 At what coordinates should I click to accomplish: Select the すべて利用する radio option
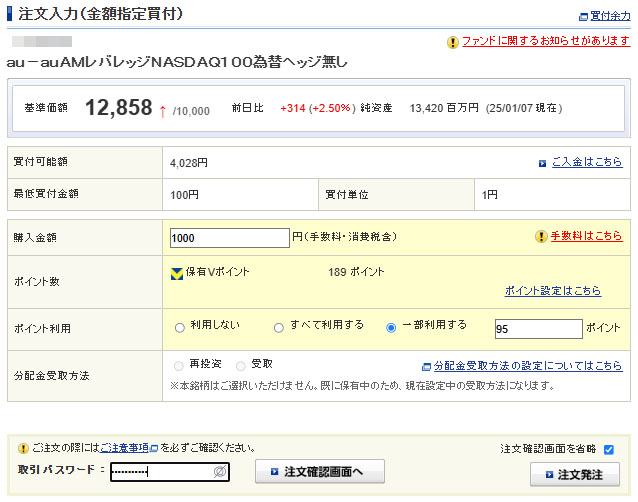click(279, 327)
